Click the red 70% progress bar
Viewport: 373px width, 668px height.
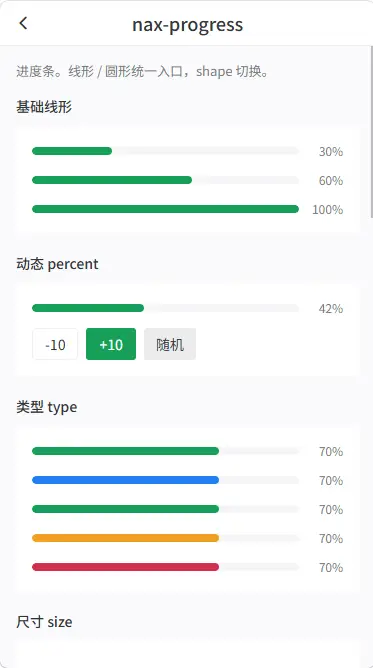pyautogui.click(x=166, y=567)
